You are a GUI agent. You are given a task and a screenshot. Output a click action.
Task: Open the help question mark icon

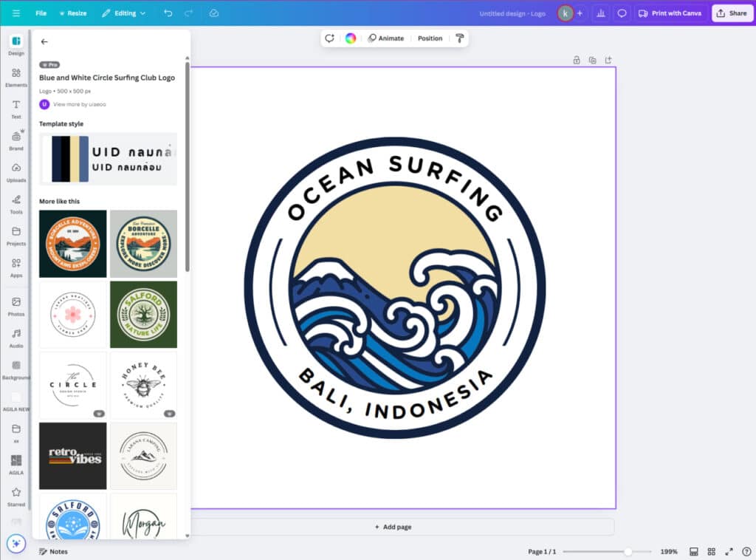click(x=746, y=551)
